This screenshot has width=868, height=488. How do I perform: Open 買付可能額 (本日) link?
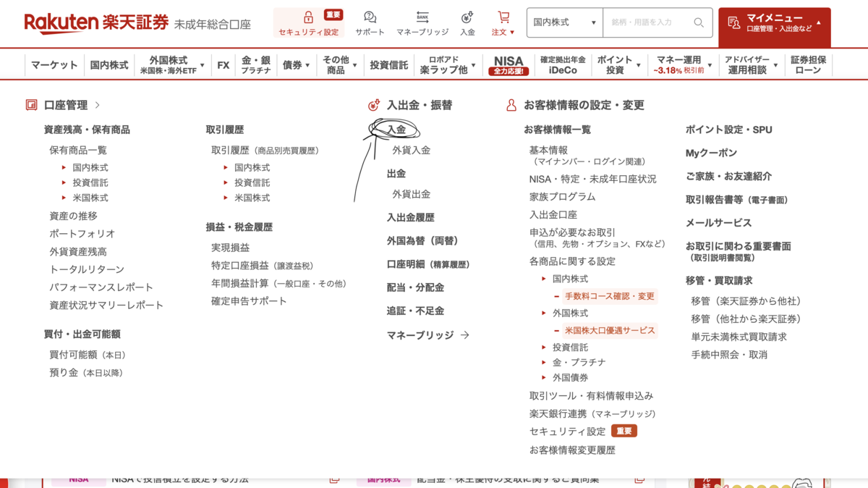88,355
